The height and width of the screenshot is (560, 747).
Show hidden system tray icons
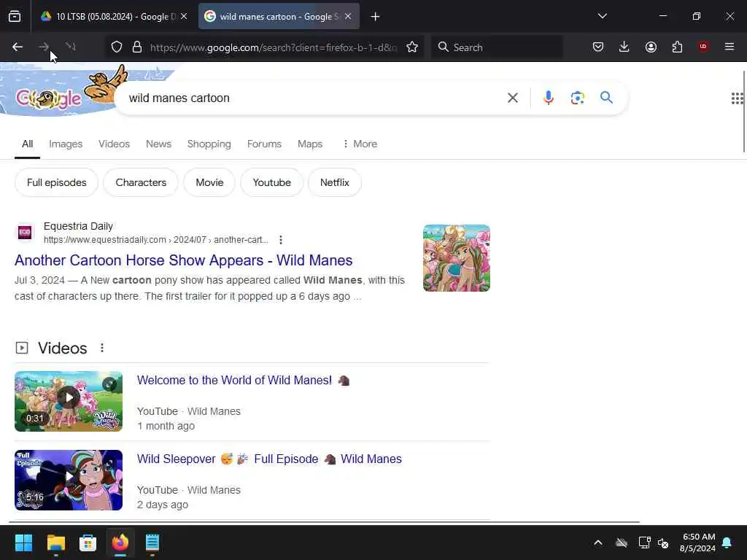(598, 542)
